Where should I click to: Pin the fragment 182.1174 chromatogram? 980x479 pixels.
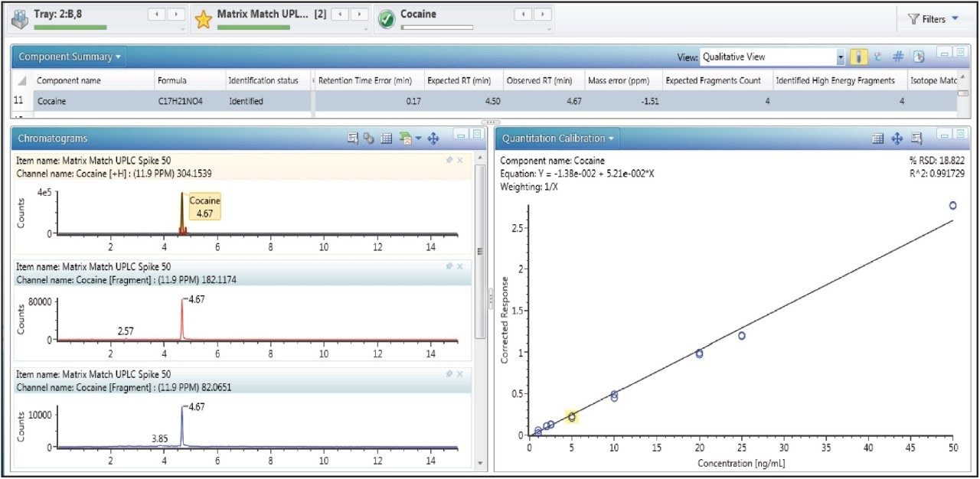coord(449,266)
